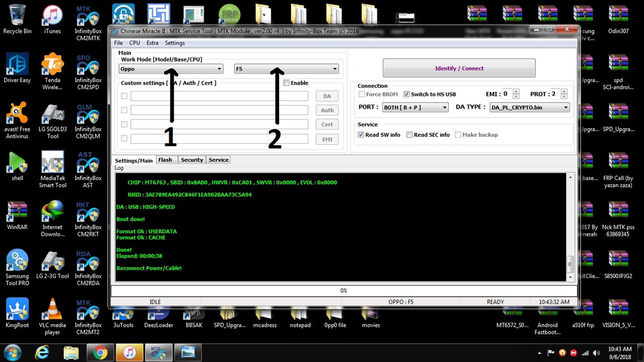
Task: Open the LG 2-3G Tool shortcut
Action: 52,264
